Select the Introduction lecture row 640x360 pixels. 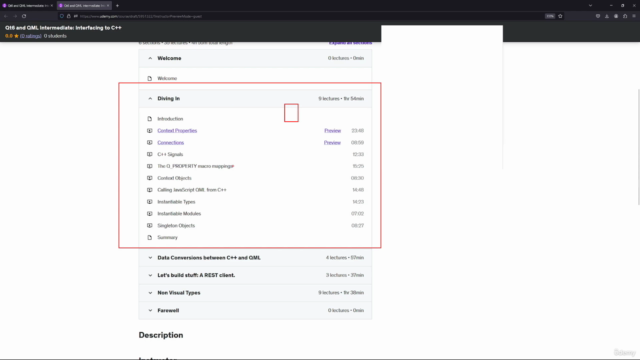(255, 119)
